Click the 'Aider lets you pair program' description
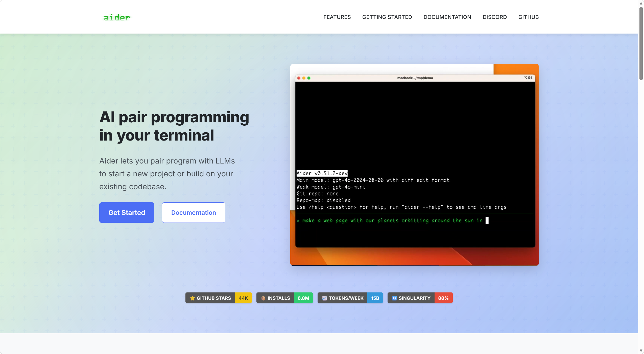Viewport: 644px width, 354px height. [x=167, y=174]
